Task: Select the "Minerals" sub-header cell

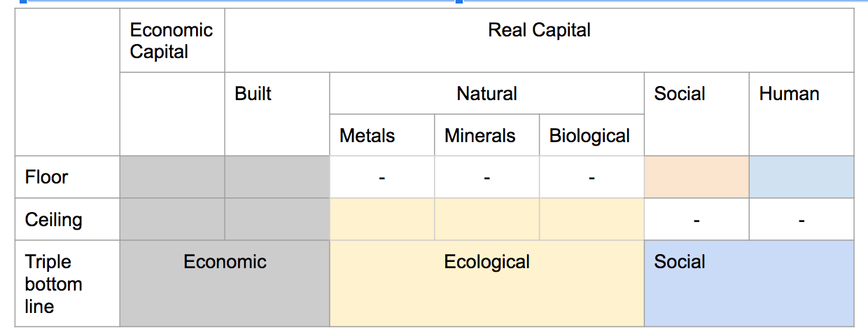Action: 486,136
